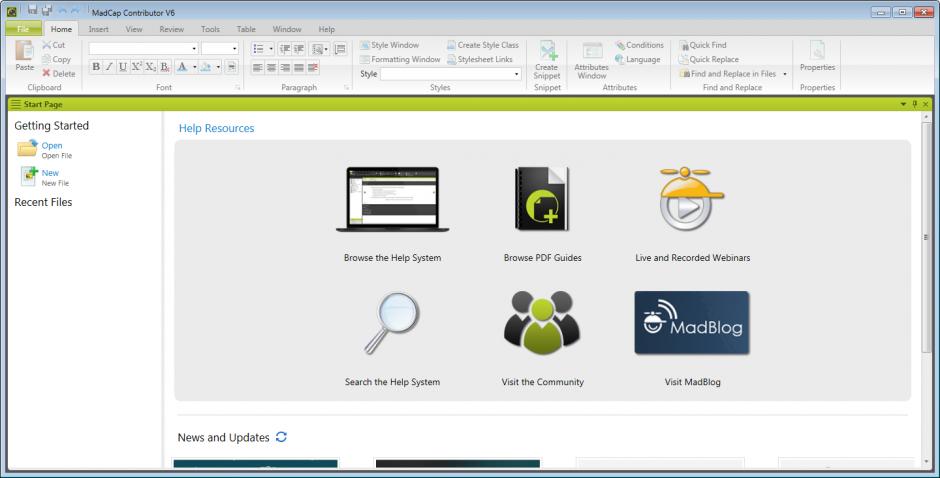The image size is (940, 478).
Task: Click the Paste icon in Clipboard group
Action: [25, 50]
